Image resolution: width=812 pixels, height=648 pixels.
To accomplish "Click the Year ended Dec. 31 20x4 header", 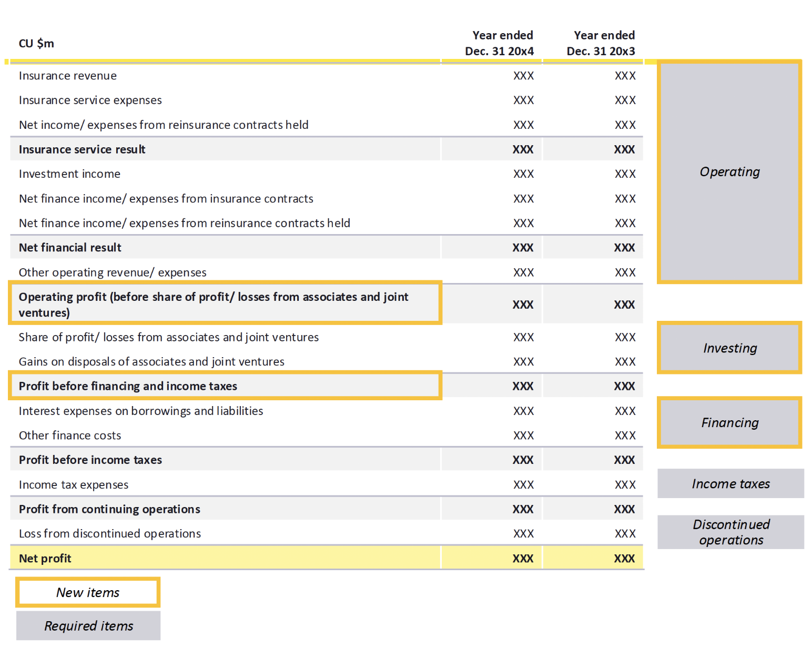I will pyautogui.click(x=500, y=43).
